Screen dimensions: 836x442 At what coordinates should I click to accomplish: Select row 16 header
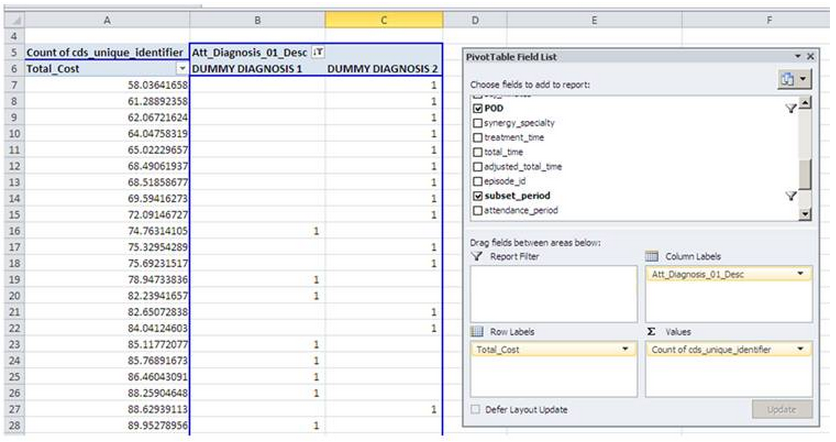14,231
